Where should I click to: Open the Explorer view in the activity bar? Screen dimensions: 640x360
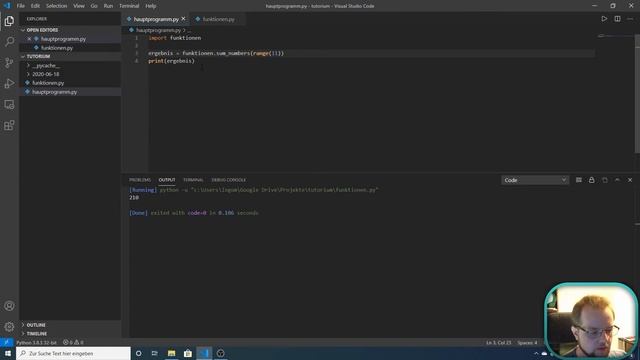pyautogui.click(x=9, y=21)
